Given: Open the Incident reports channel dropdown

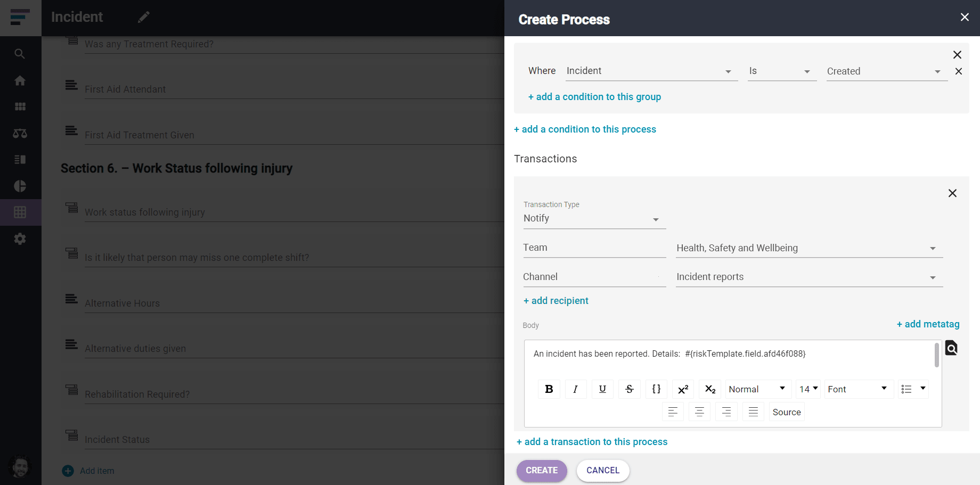Looking at the screenshot, I should pos(809,277).
